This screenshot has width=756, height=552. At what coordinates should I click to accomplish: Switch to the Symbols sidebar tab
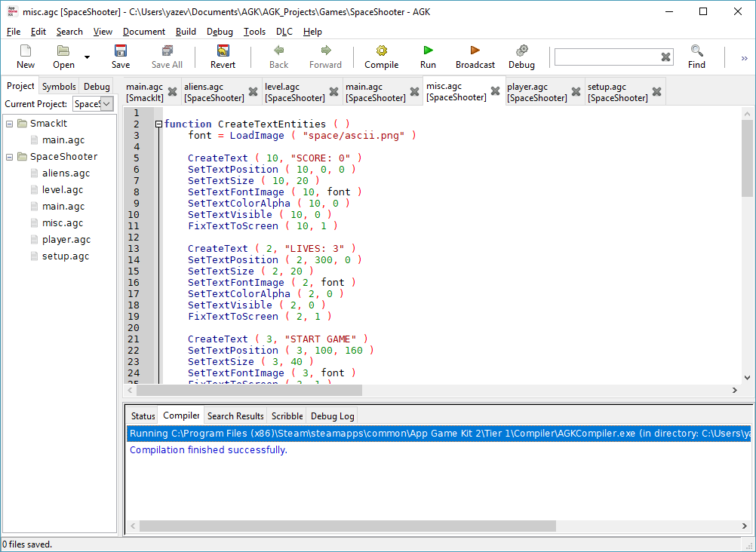pyautogui.click(x=59, y=87)
